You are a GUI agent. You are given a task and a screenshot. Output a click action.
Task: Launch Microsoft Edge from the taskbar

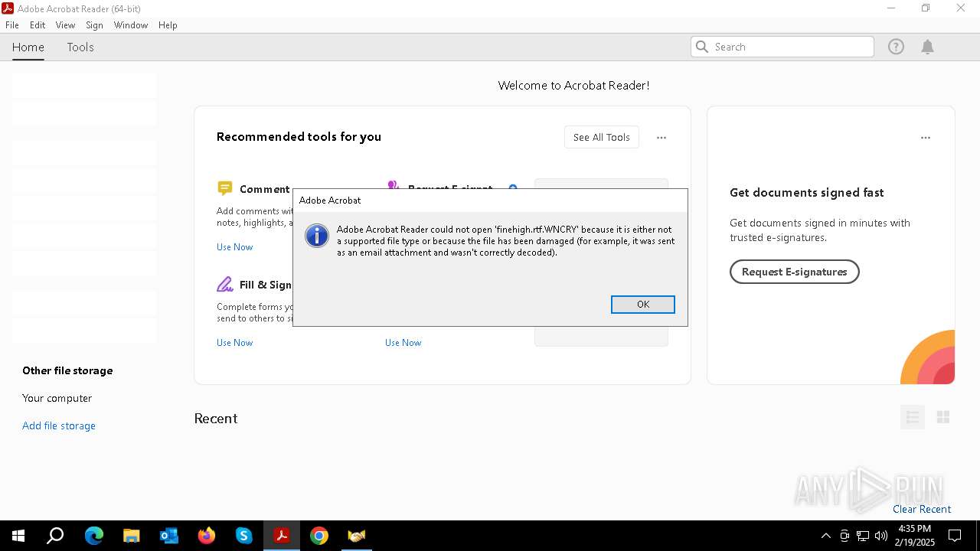click(x=93, y=536)
